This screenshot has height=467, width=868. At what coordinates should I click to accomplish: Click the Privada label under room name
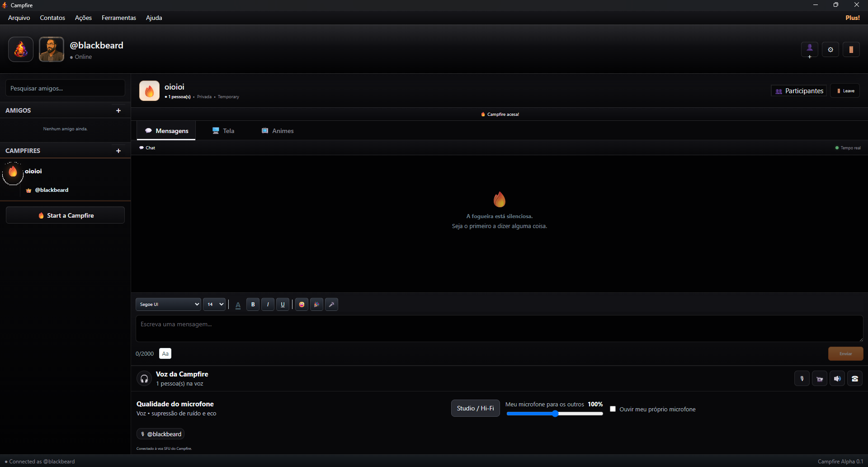tap(204, 97)
